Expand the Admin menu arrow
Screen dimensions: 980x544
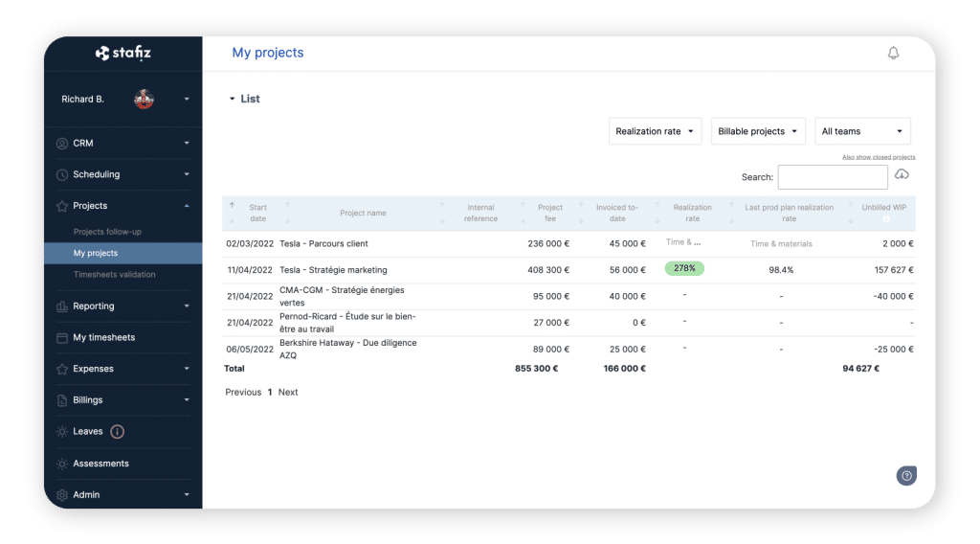(x=187, y=494)
